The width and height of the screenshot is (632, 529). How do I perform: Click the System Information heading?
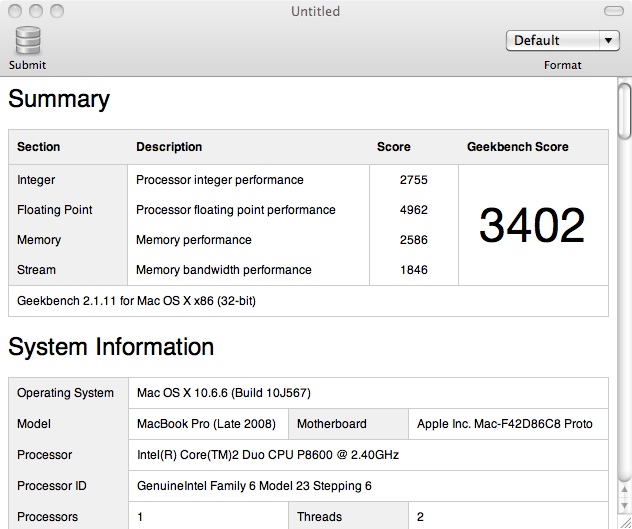click(x=111, y=347)
